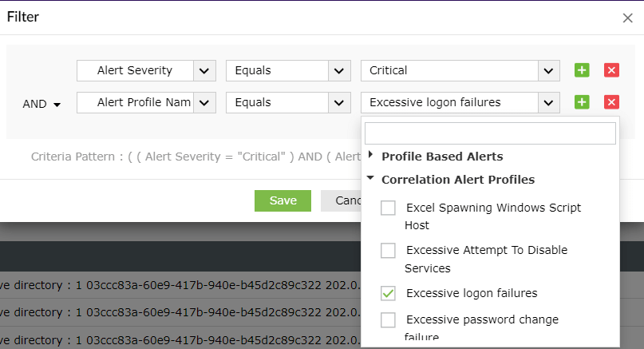Open the Critical value dropdown
This screenshot has width=644, height=349.
(x=547, y=70)
